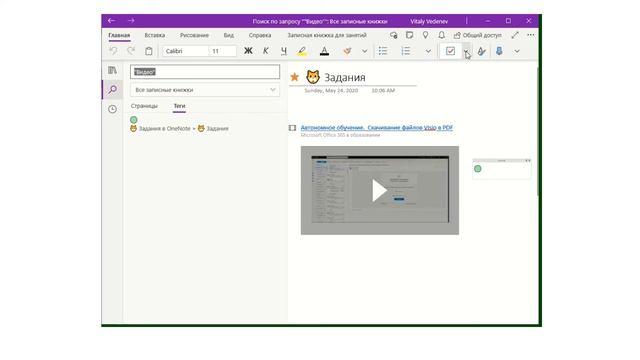Check the to-do box beside link
Viewport: 640px width, 360px height.
(x=292, y=128)
